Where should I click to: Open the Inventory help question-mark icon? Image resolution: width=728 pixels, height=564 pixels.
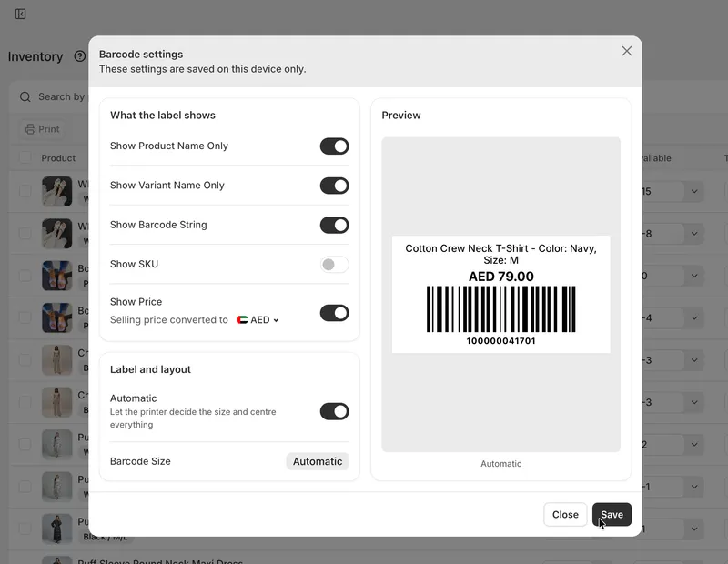click(x=80, y=56)
